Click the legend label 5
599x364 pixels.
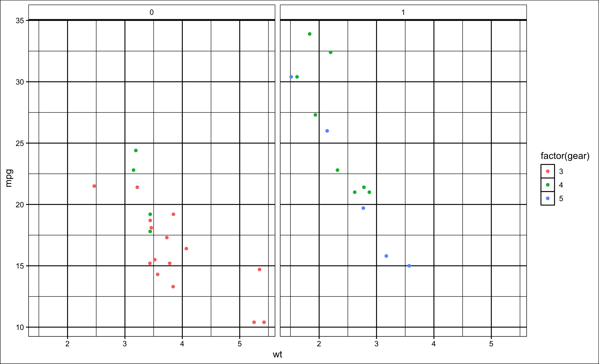click(x=561, y=199)
